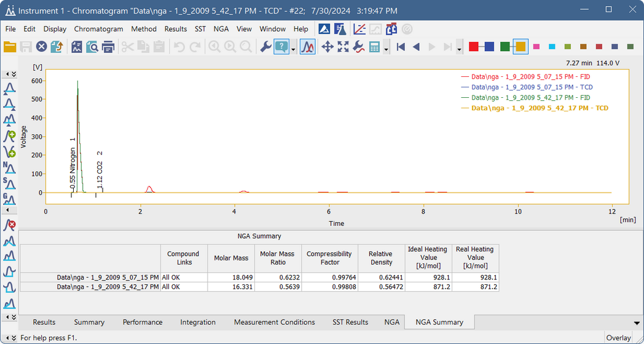Select the red signal color swatch
Image resolution: width=644 pixels, height=344 pixels.
pos(474,47)
